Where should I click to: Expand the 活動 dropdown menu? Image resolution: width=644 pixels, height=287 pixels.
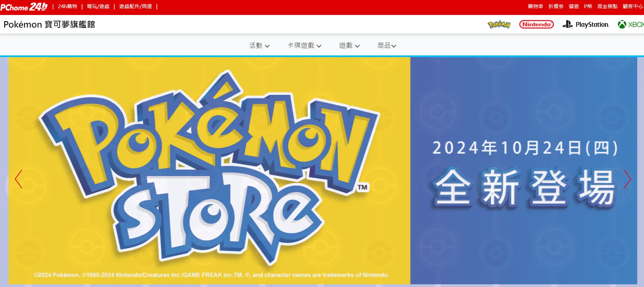click(x=259, y=46)
